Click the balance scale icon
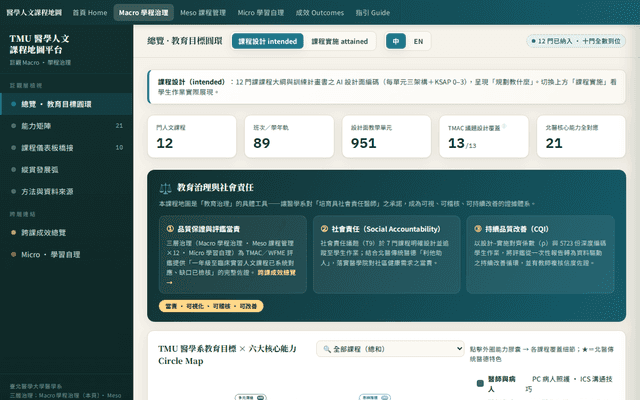The image size is (640, 400). (x=165, y=188)
